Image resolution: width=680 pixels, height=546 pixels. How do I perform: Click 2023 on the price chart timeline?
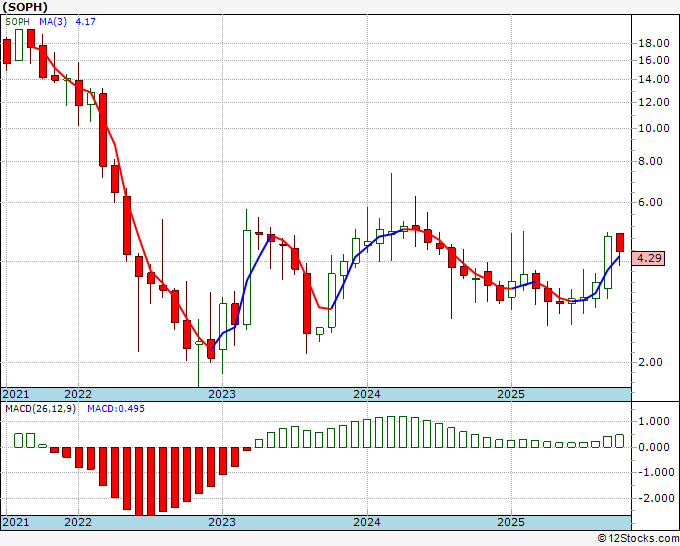click(222, 394)
